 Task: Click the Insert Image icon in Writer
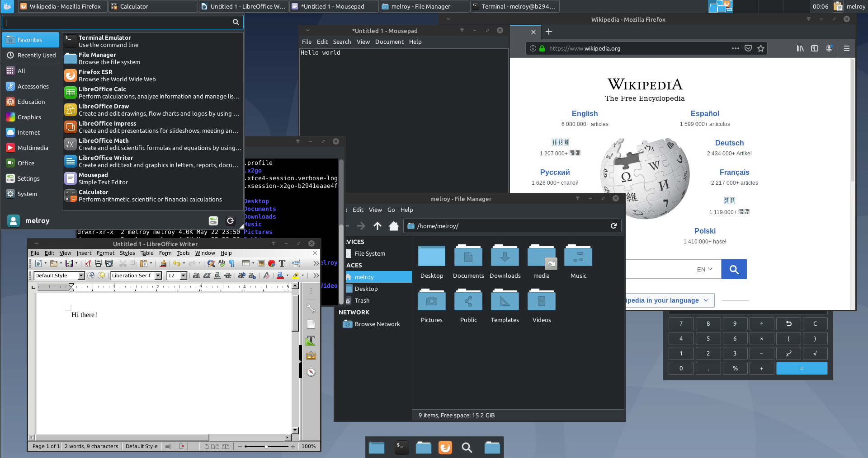(x=261, y=263)
